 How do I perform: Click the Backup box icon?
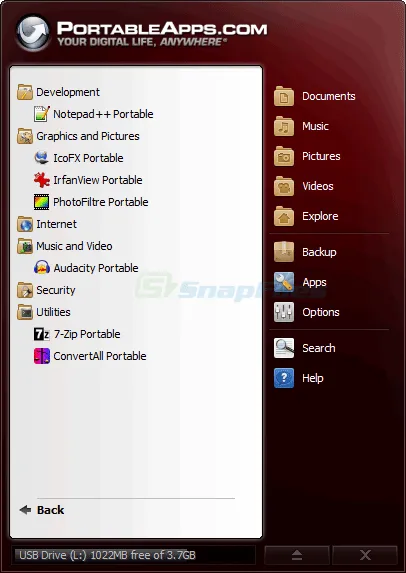click(x=284, y=252)
